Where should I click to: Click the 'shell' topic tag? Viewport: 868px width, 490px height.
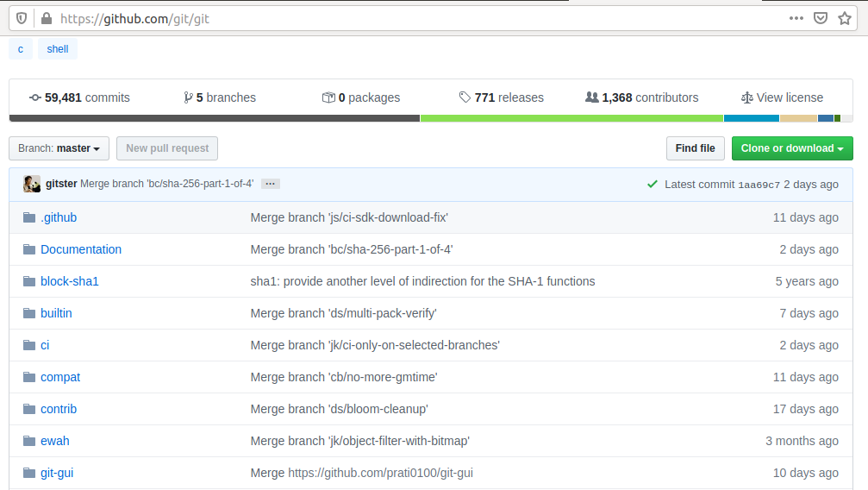pos(58,49)
